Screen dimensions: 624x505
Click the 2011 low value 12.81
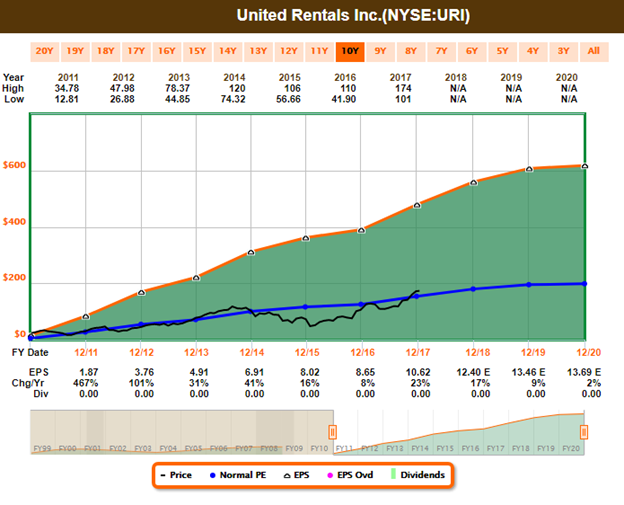point(67,99)
